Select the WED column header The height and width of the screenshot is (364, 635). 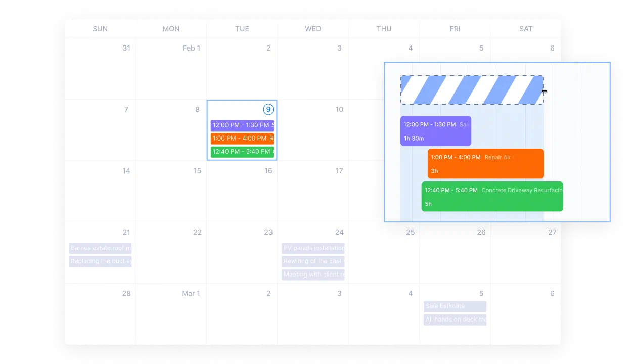click(x=313, y=29)
